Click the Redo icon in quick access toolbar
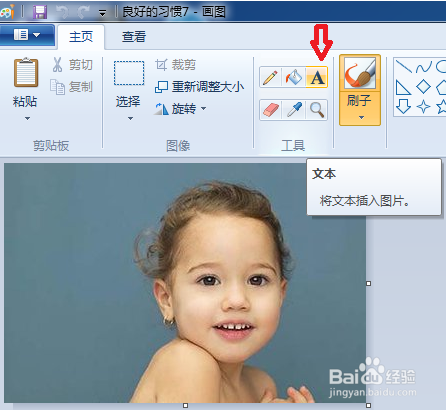446x410 pixels. tap(82, 12)
